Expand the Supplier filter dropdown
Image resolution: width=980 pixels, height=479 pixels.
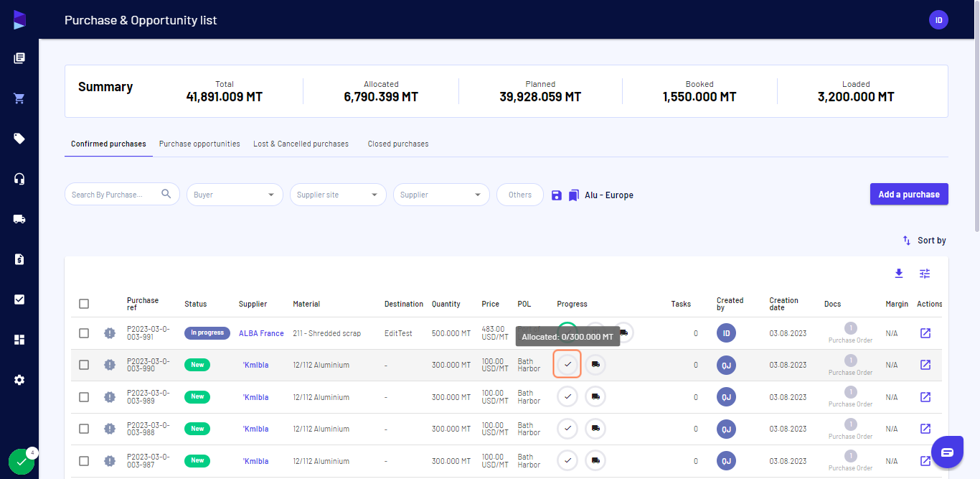(x=441, y=195)
